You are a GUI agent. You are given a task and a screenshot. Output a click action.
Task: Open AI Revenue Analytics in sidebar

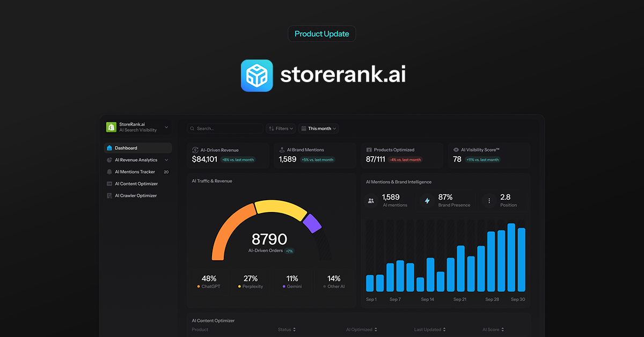click(x=136, y=160)
